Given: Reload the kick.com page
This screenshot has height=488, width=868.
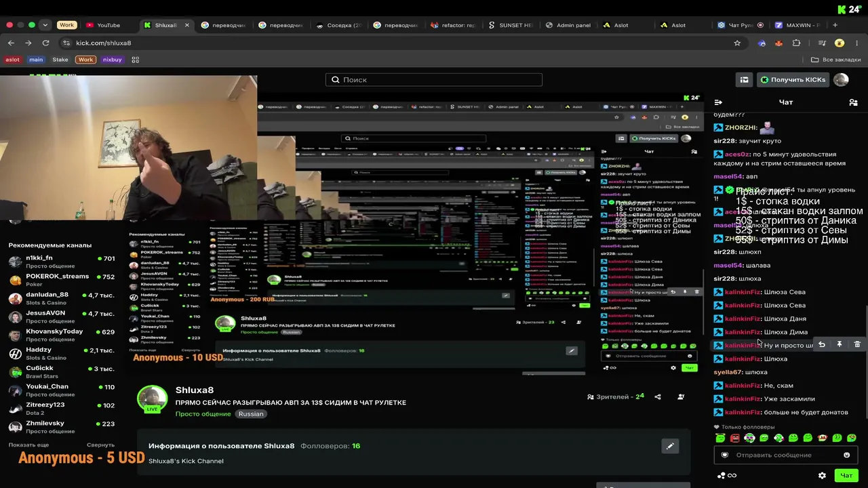Looking at the screenshot, I should pos(45,43).
